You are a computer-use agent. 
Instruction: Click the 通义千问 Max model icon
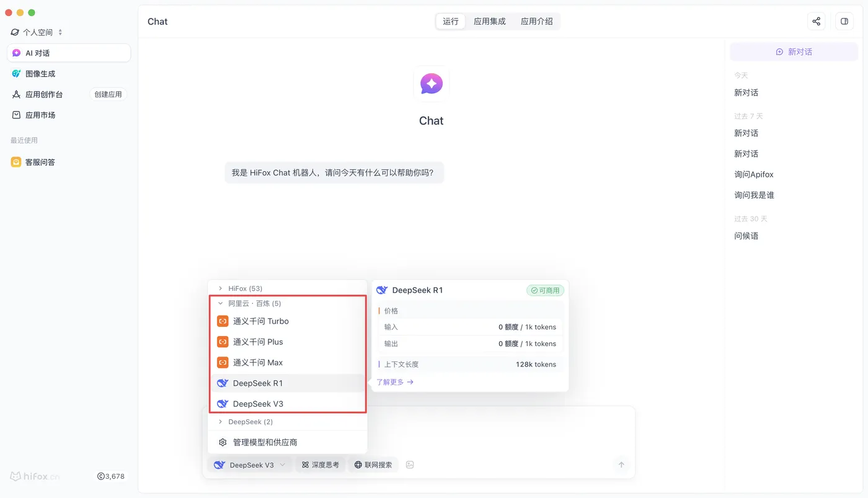223,362
